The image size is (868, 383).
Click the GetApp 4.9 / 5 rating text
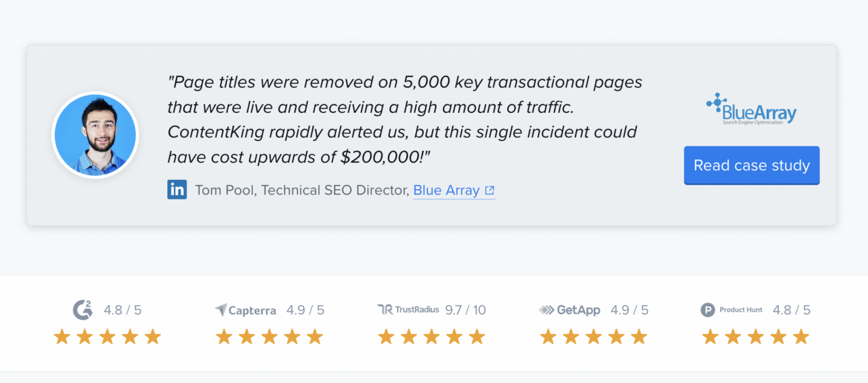point(629,310)
